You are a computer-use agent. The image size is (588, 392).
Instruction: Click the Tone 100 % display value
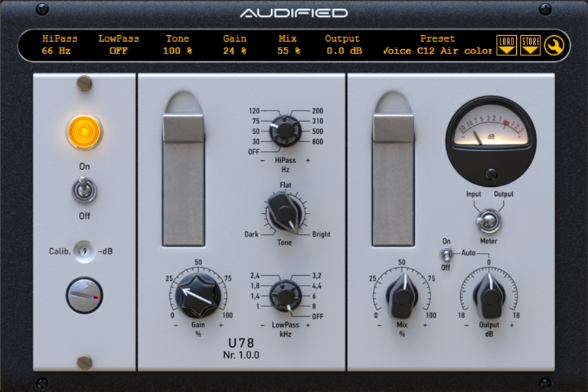(177, 51)
